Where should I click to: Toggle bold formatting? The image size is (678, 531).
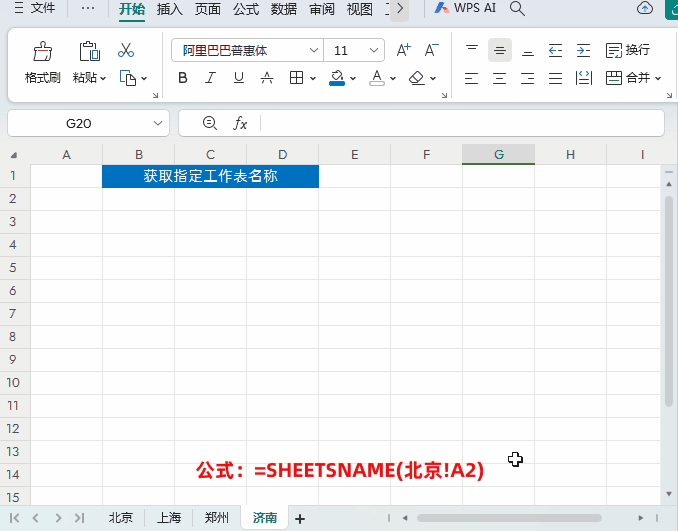(183, 78)
